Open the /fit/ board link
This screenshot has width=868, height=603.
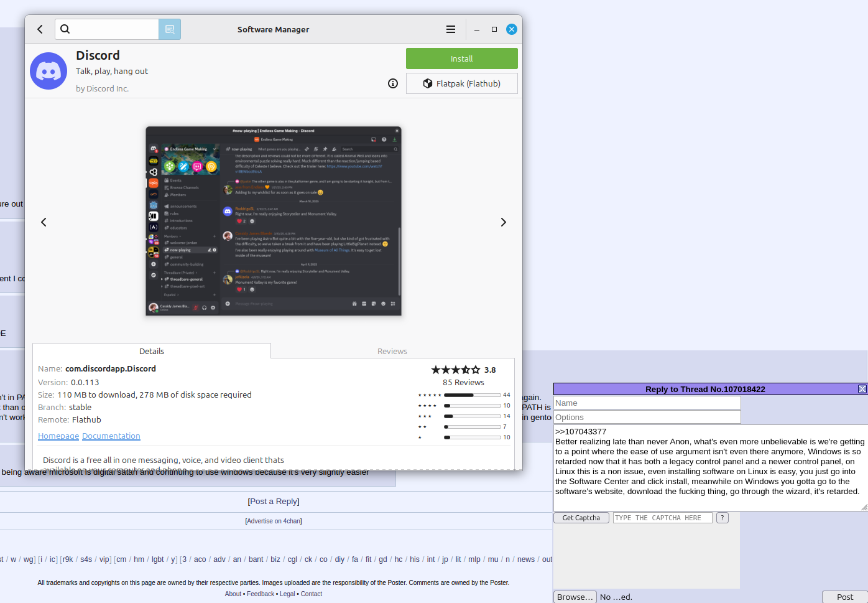369,559
